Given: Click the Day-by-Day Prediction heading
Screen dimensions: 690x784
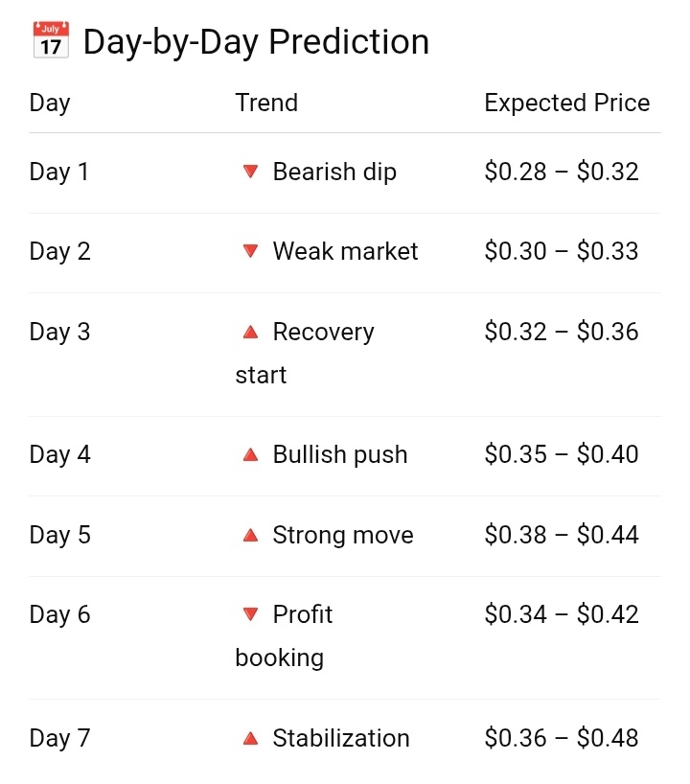Looking at the screenshot, I should (256, 41).
